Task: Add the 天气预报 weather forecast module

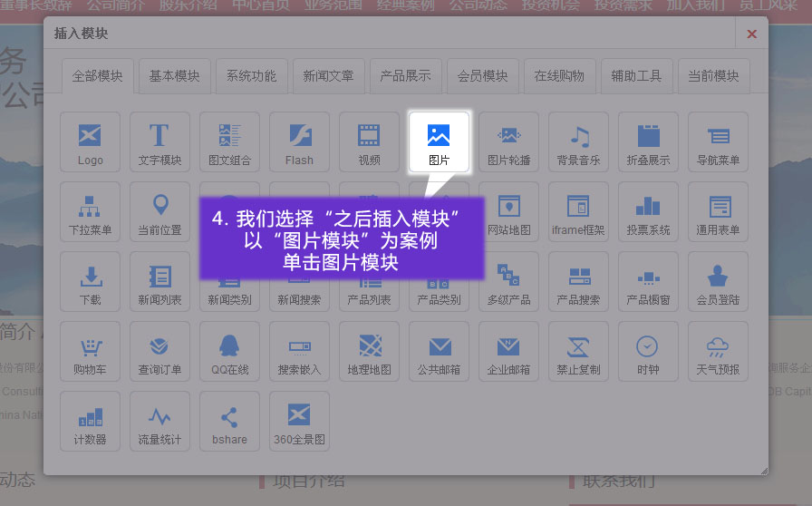Action: point(718,351)
